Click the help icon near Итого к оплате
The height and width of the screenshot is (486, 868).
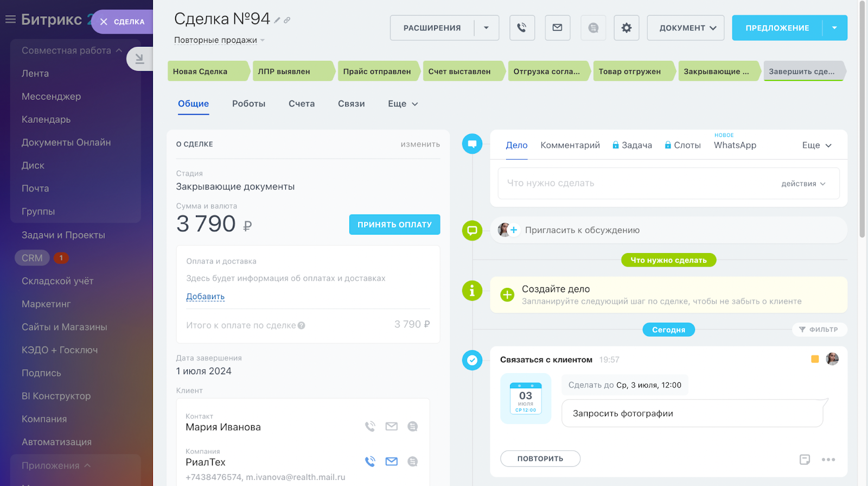coord(302,326)
